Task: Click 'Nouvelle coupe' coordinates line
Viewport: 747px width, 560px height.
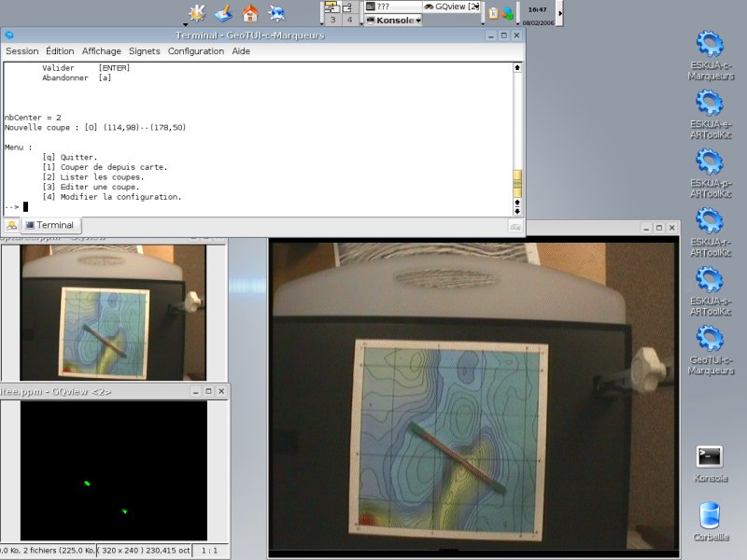Action: point(95,128)
